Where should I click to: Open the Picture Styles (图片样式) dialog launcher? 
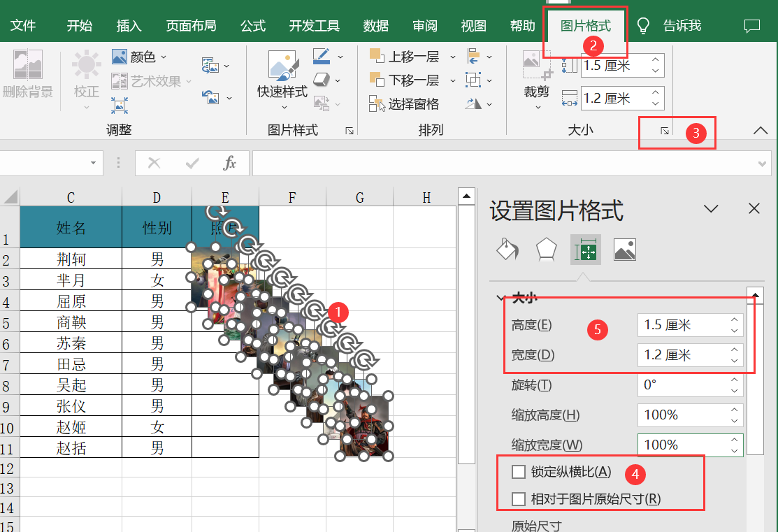[350, 131]
